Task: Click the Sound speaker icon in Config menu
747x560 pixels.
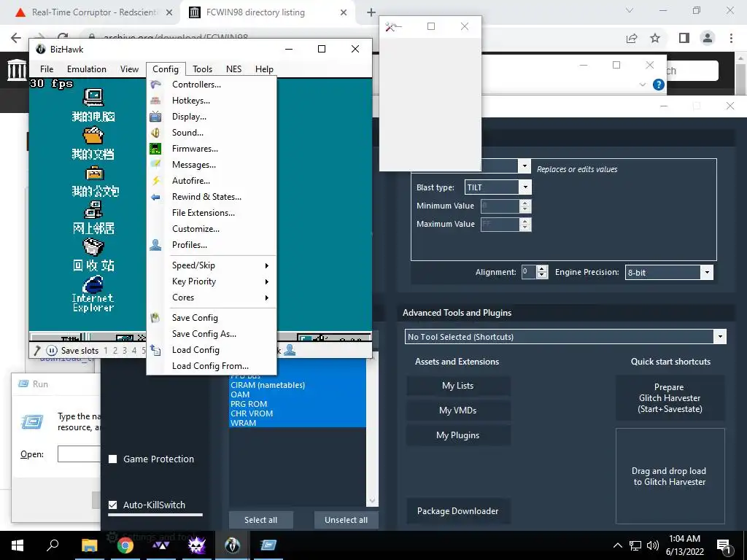Action: click(155, 133)
